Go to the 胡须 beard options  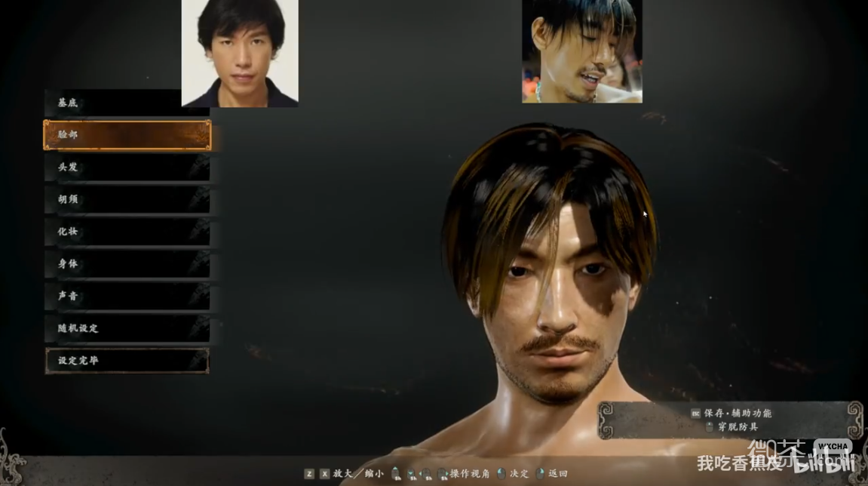coord(127,200)
